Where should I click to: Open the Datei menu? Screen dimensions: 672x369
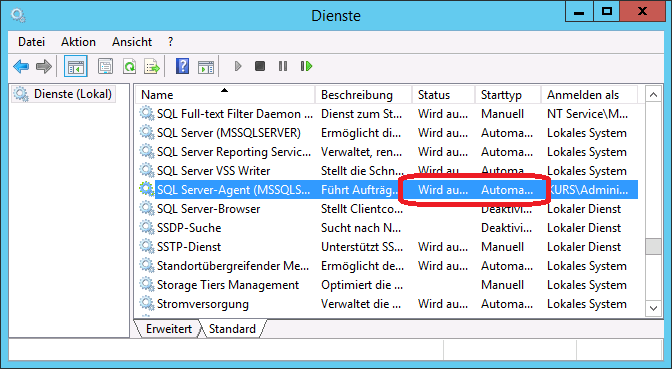tap(31, 42)
